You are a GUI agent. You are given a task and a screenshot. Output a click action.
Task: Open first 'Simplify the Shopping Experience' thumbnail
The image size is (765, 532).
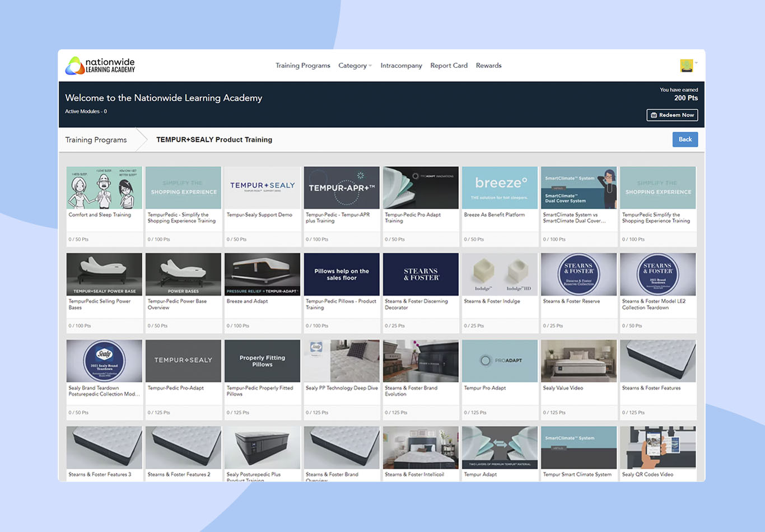(183, 188)
